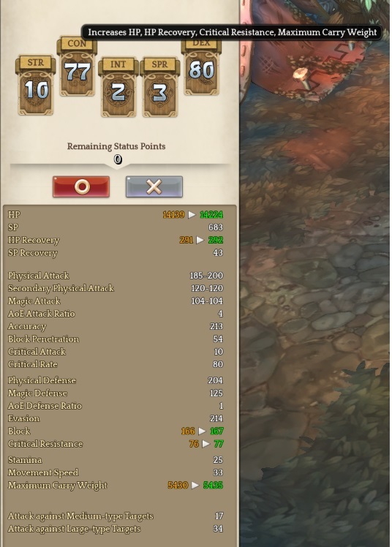Select the CON stat card showing 77
392x547 pixels.
(x=77, y=67)
